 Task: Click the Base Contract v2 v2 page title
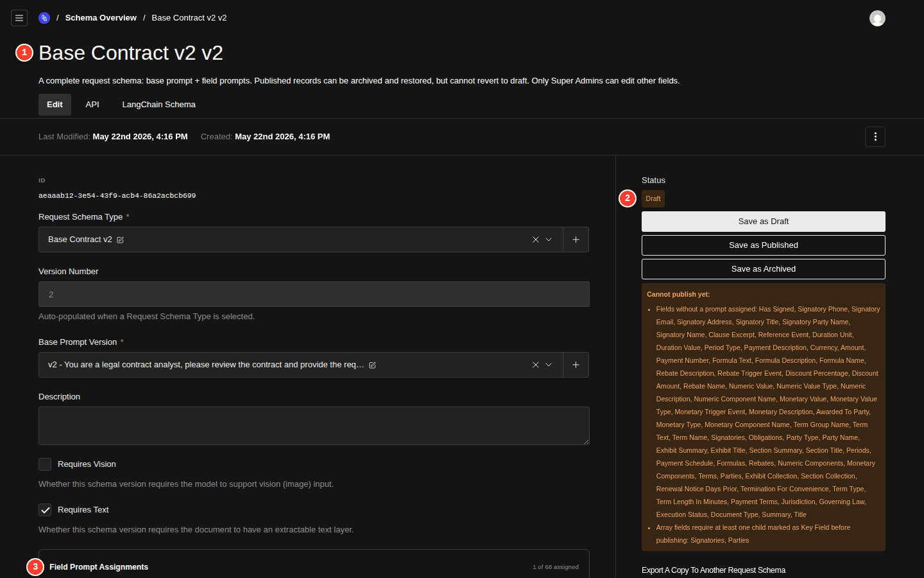tap(131, 53)
